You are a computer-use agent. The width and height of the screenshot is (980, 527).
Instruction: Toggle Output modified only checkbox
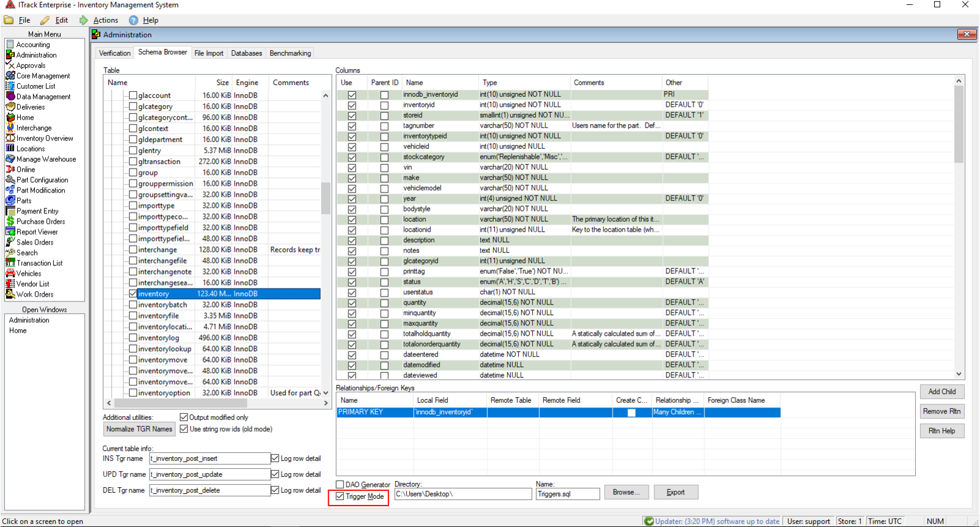184,417
